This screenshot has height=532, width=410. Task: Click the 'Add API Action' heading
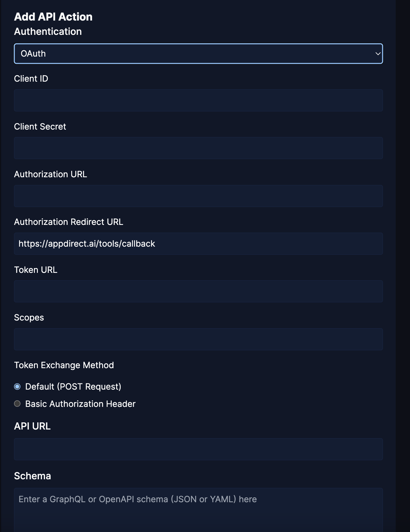[53, 17]
